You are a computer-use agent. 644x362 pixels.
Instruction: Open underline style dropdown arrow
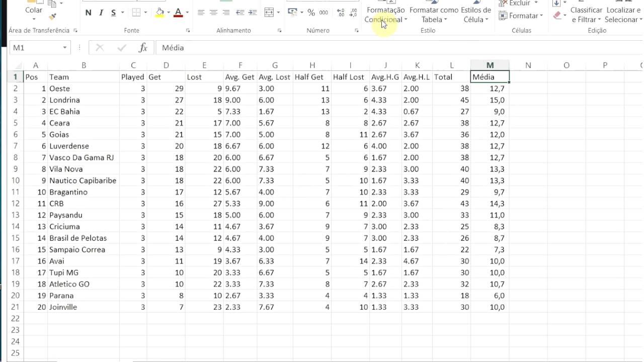tap(123, 13)
